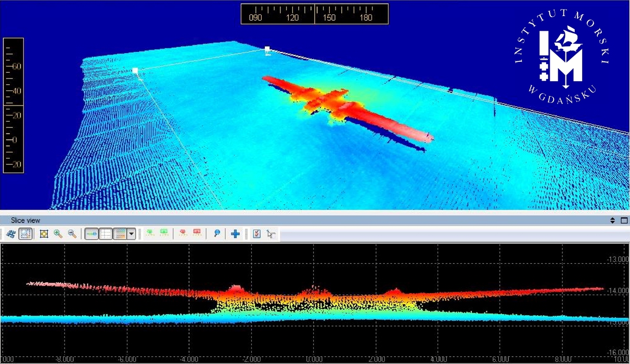
Task: Select the blue query pin tool
Action: point(216,234)
